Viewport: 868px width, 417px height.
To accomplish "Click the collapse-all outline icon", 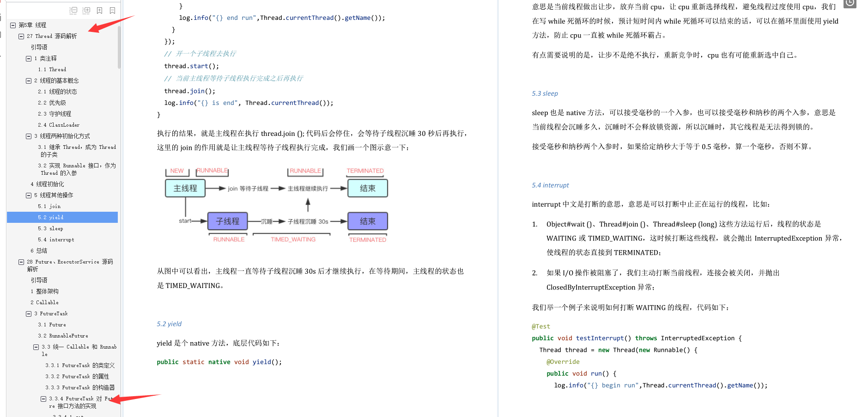I will (73, 10).
